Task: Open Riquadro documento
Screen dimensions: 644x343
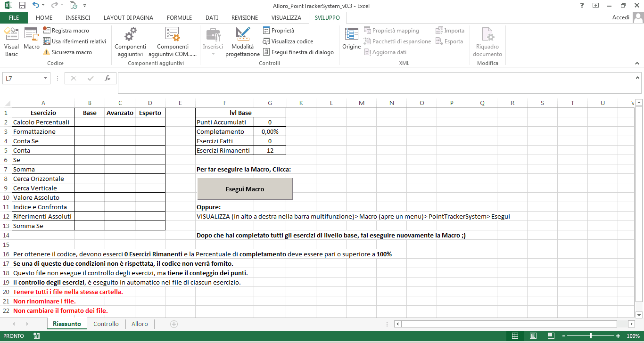Action: (487, 41)
